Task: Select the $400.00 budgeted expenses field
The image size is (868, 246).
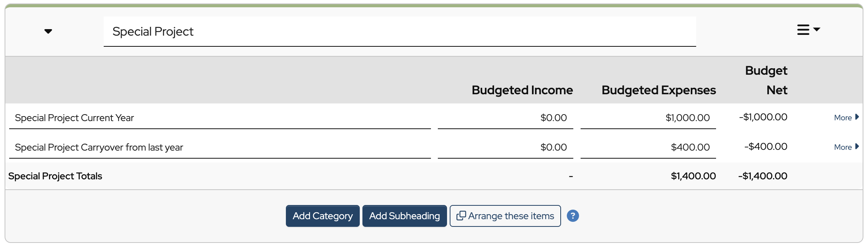Action: coord(648,148)
